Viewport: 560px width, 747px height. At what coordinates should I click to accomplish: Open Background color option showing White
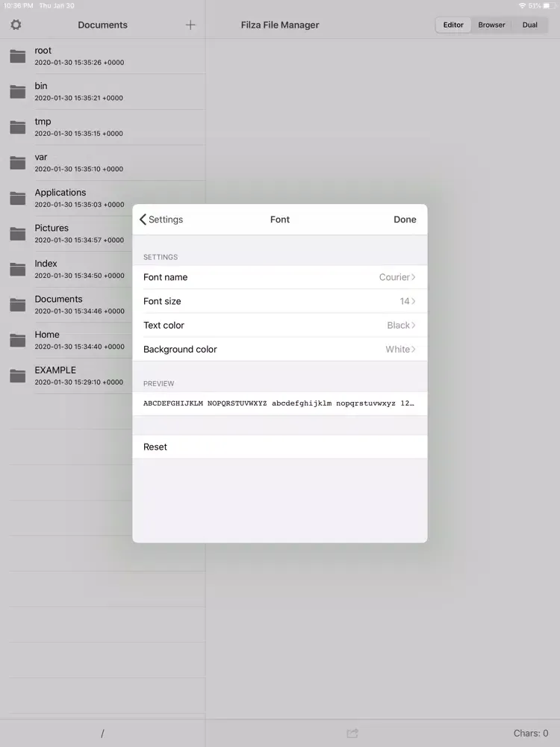[279, 349]
